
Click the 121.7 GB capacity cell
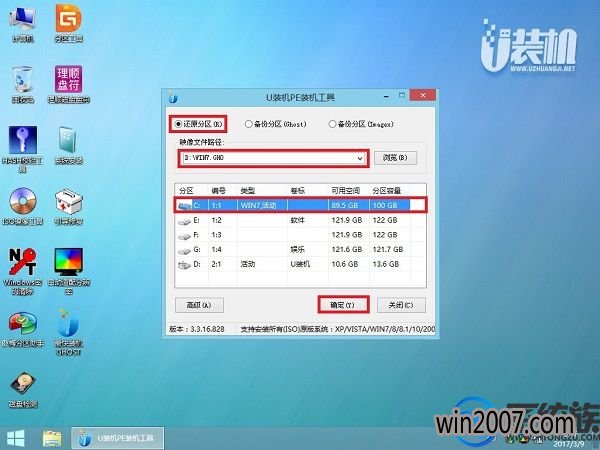388,249
